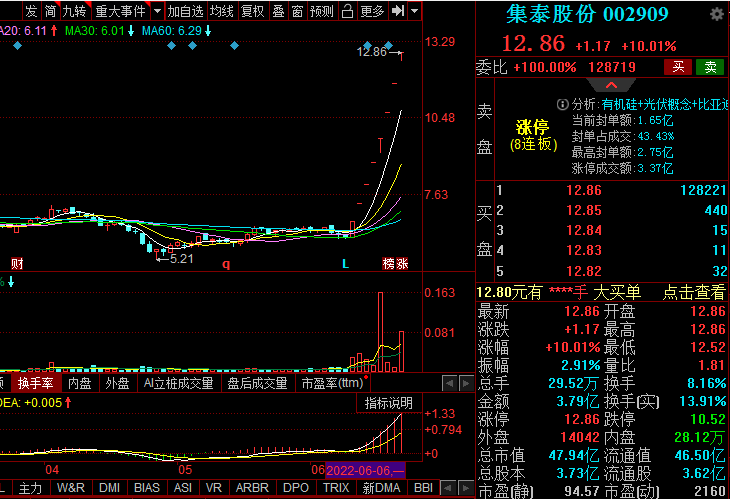Select the 内盘 tab
The height and width of the screenshot is (499, 730).
(x=80, y=383)
